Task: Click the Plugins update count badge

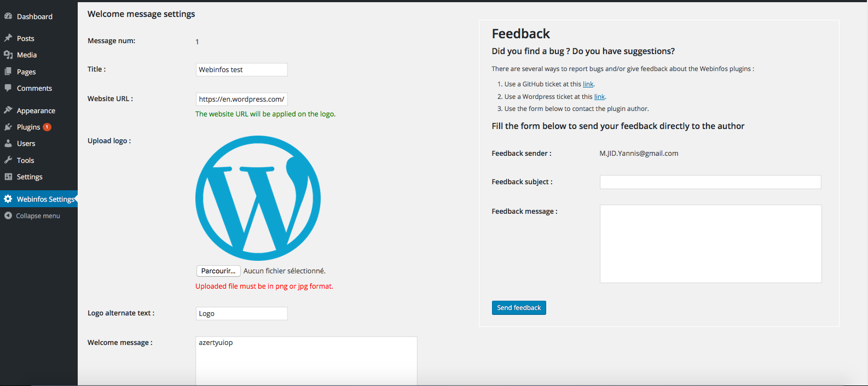Action: pyautogui.click(x=47, y=127)
